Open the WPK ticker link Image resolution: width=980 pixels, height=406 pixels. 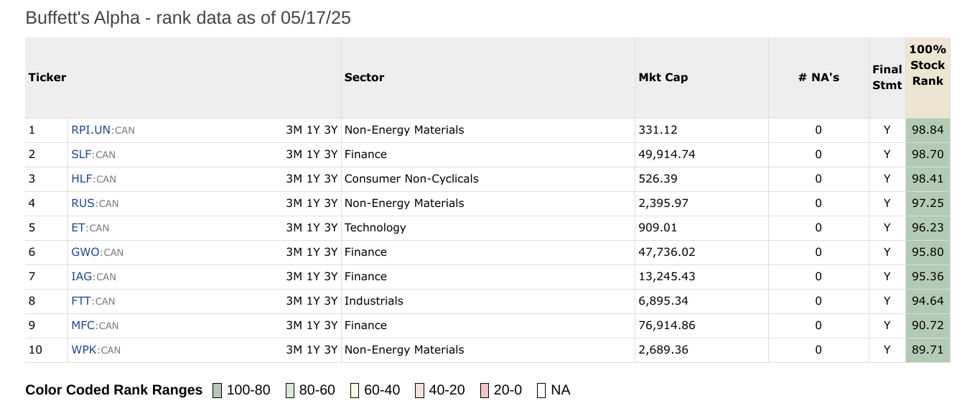[x=84, y=350]
